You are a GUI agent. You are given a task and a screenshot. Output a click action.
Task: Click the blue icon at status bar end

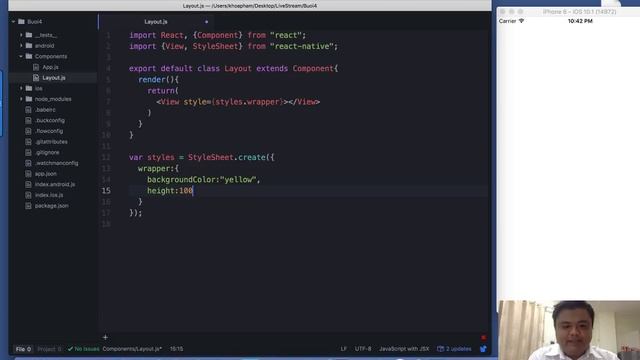pyautogui.click(x=483, y=349)
